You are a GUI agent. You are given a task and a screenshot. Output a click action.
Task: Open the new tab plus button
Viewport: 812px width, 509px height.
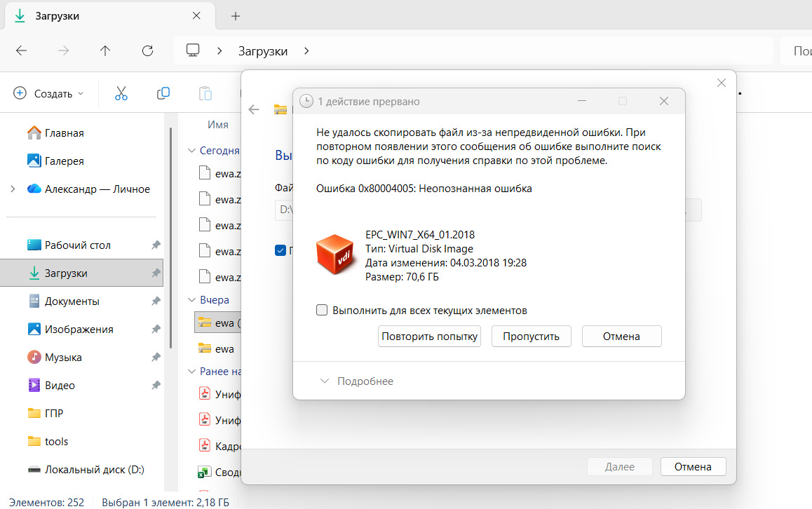click(x=236, y=16)
